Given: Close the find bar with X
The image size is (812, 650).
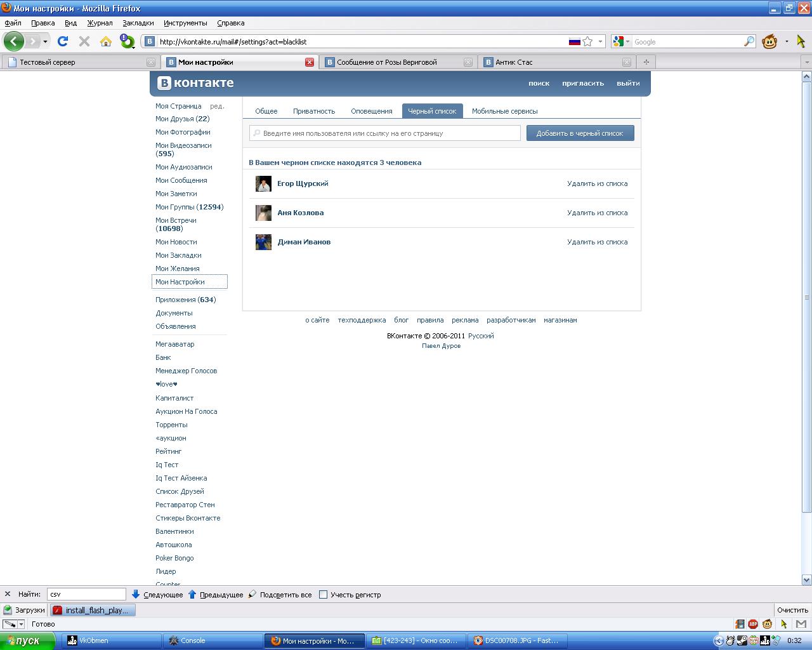Looking at the screenshot, I should point(8,595).
